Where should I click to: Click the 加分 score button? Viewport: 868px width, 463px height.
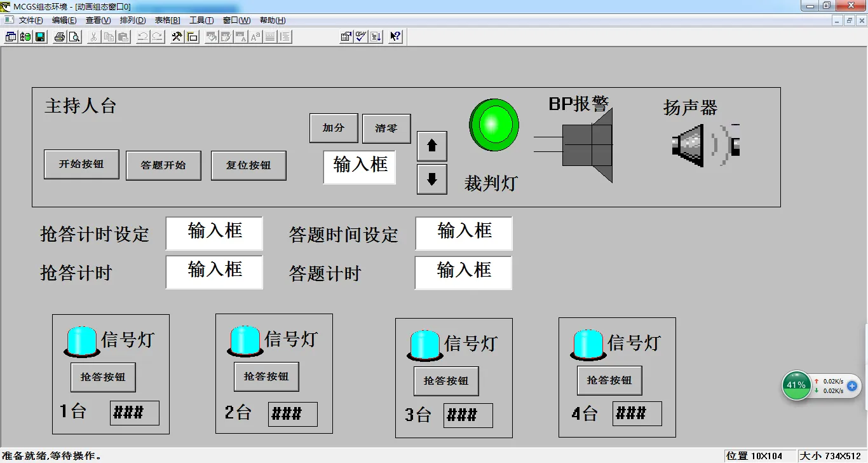[x=333, y=128]
